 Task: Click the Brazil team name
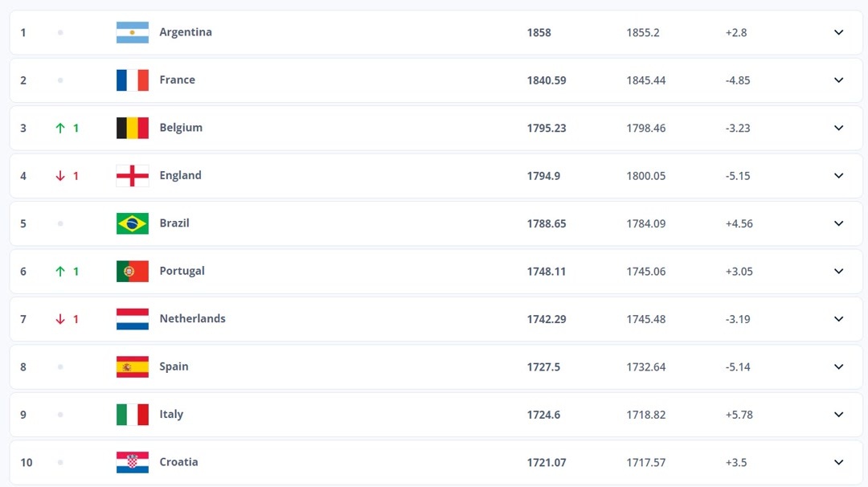coord(174,223)
